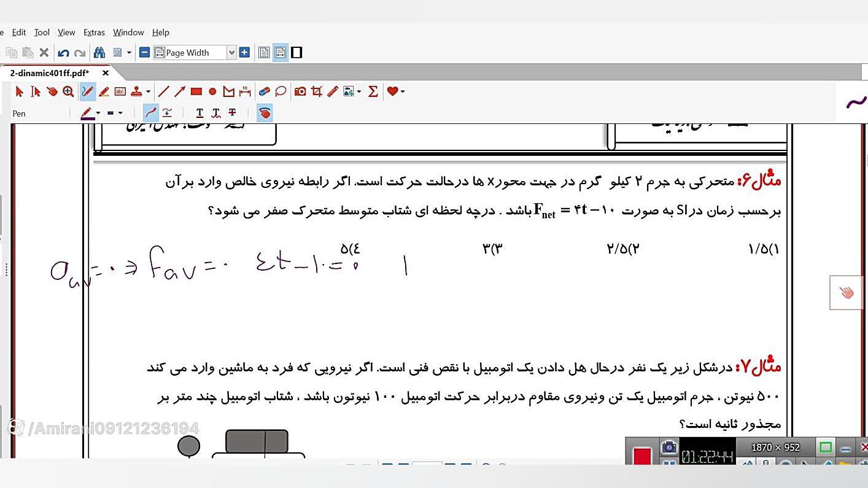Choose the Text Box annotation tool

click(120, 91)
